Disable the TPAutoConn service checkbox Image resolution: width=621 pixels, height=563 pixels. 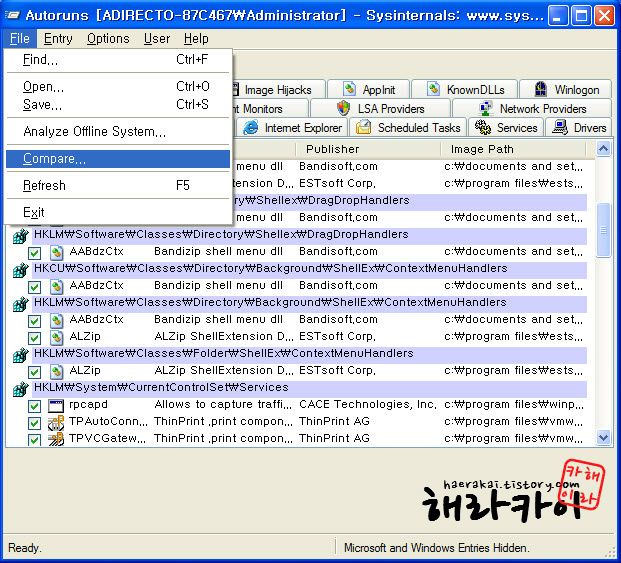click(x=34, y=423)
